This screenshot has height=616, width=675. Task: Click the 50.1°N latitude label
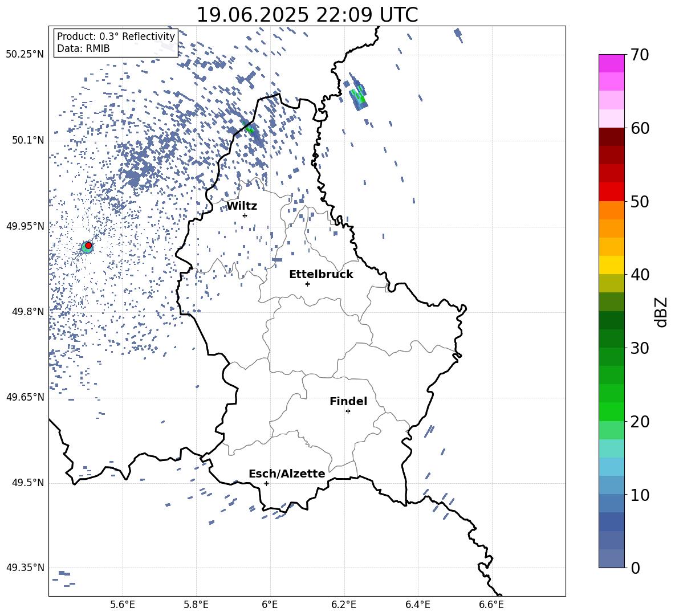pos(27,141)
